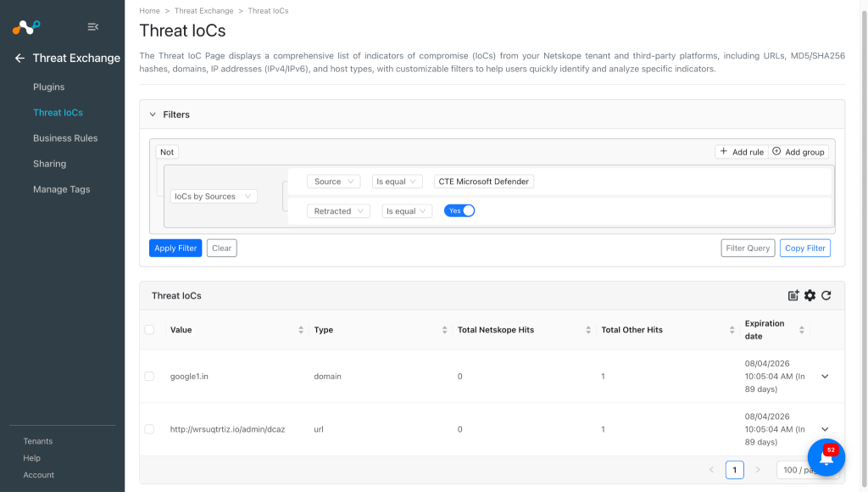Sort by Total Other Hits
The width and height of the screenshot is (868, 492).
[732, 330]
